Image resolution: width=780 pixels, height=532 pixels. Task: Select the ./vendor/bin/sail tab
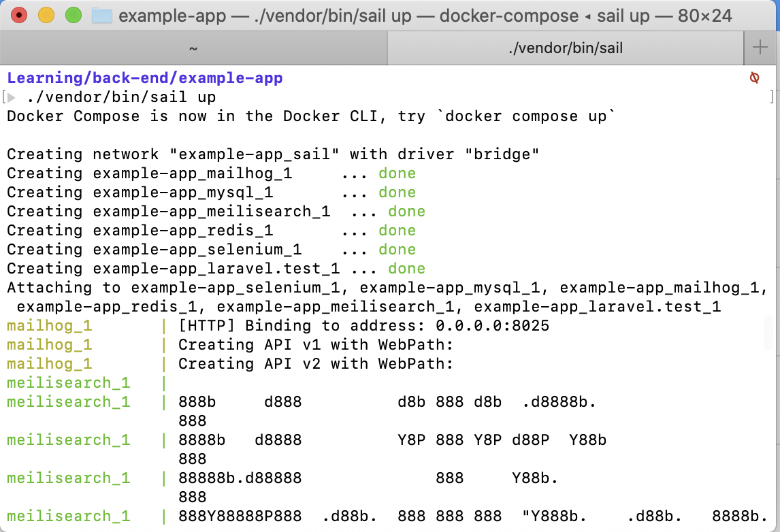pos(565,48)
